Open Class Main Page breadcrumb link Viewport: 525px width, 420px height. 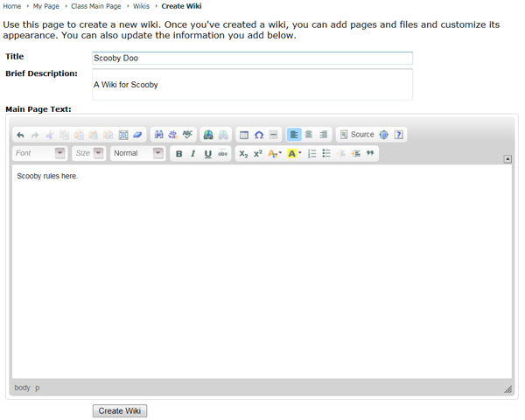95,6
